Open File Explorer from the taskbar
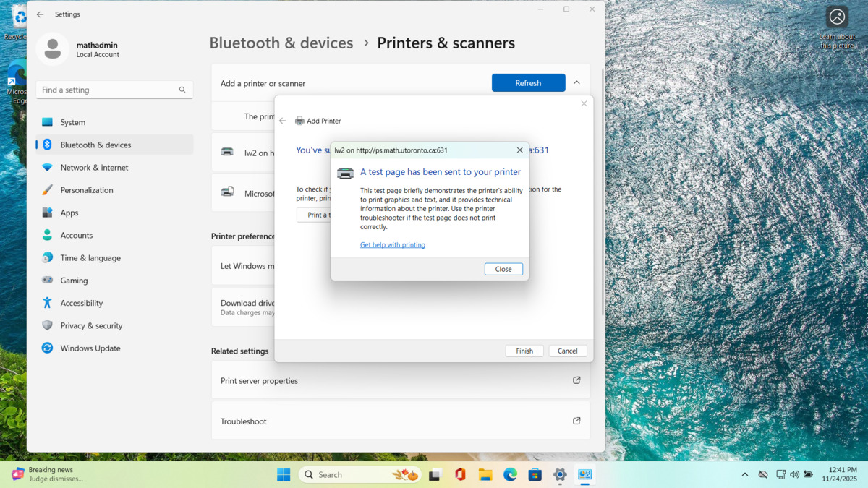This screenshot has width=868, height=488. pos(485,475)
